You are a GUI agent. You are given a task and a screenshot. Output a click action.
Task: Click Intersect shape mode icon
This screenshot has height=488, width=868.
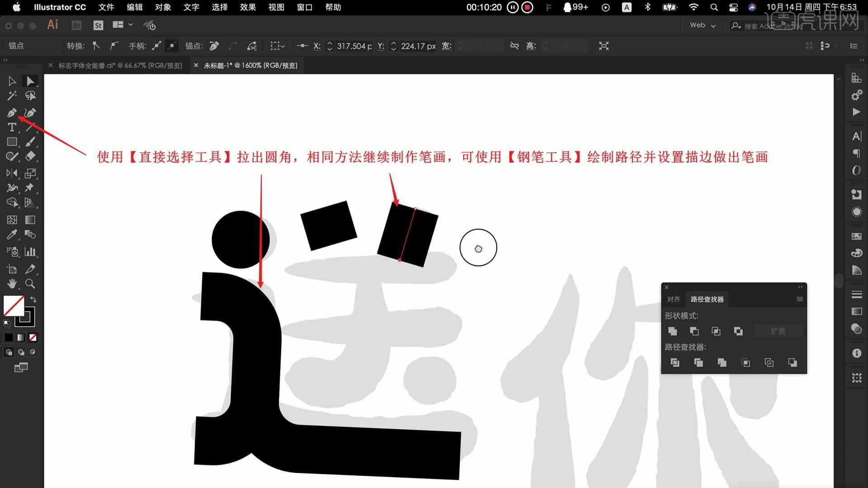715,331
